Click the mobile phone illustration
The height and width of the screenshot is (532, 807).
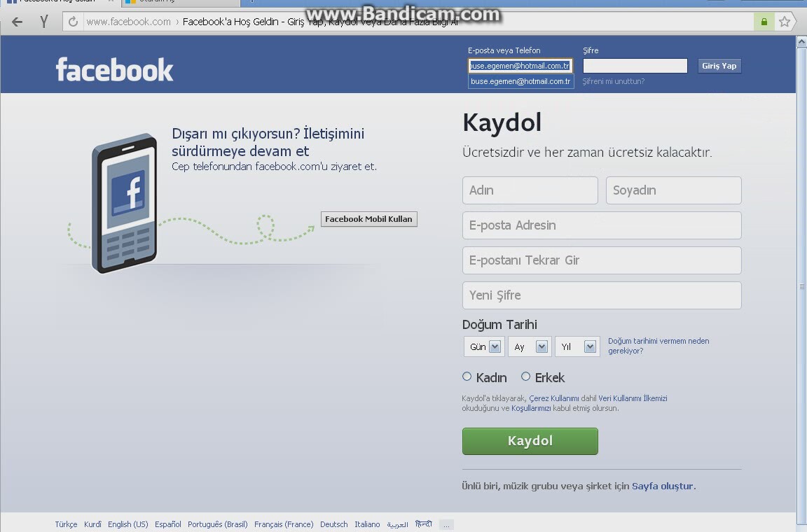point(124,203)
